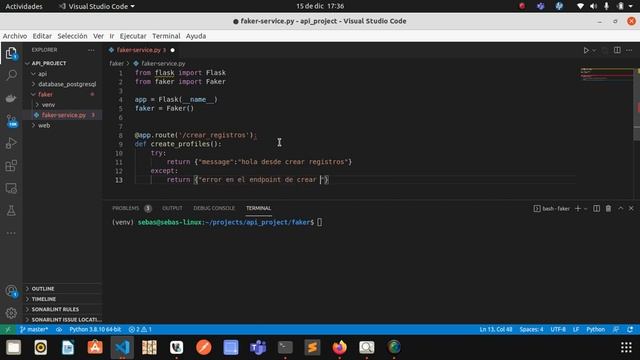The image size is (640, 360).
Task: Expand SonarLint Issue Locations section
Action: coord(62,320)
